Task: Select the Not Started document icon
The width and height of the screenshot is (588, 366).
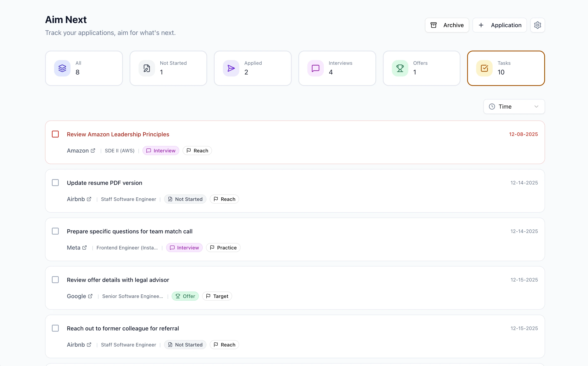Action: [146, 68]
